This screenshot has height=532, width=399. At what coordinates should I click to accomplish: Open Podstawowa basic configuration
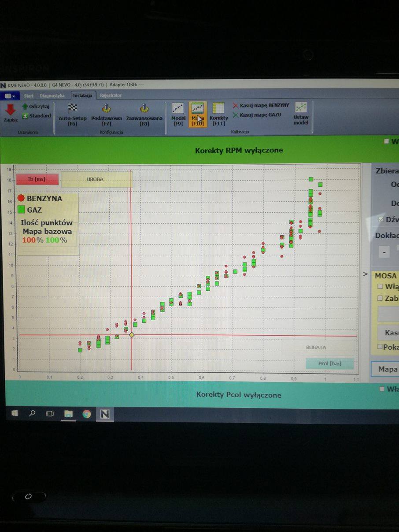coord(107,108)
